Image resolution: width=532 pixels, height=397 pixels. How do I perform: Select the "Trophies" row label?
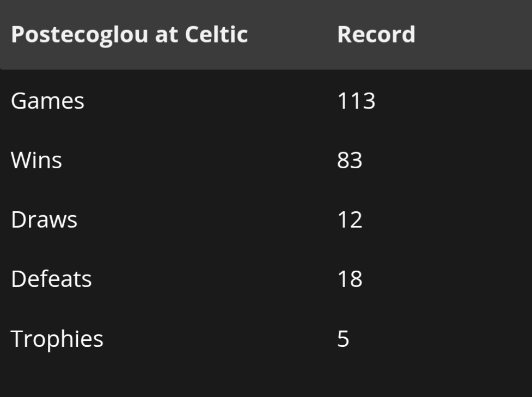click(57, 339)
